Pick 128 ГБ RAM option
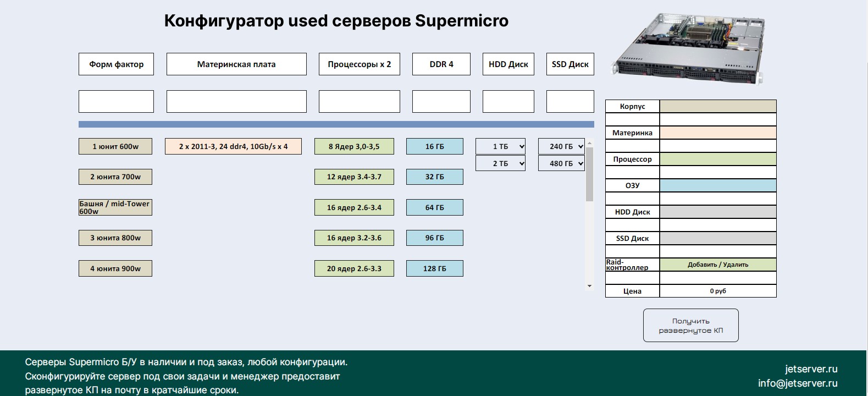This screenshot has width=868, height=396. pos(435,268)
